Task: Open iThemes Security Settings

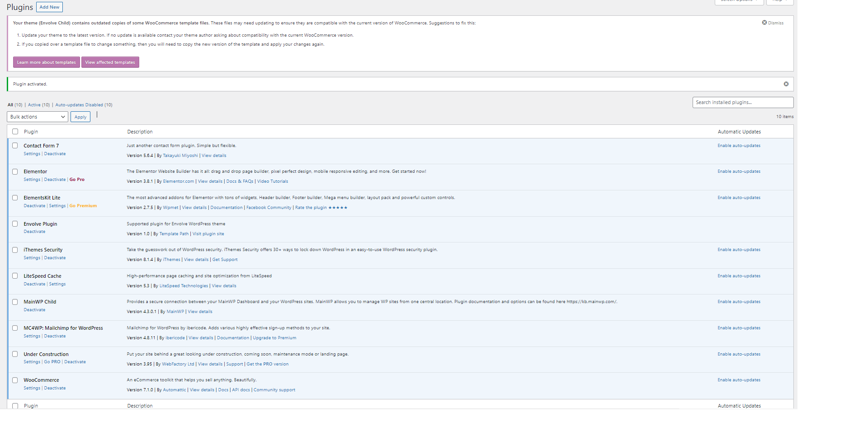Action: click(32, 258)
